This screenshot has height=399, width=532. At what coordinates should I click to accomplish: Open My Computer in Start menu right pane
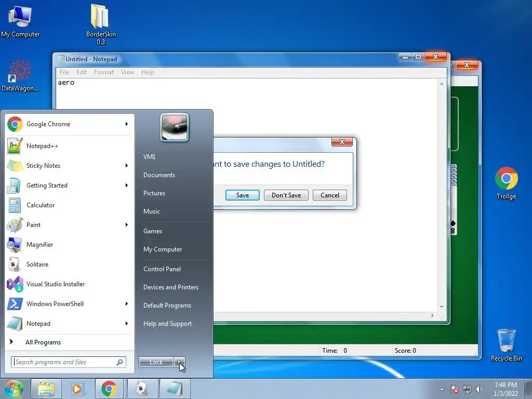pyautogui.click(x=163, y=249)
